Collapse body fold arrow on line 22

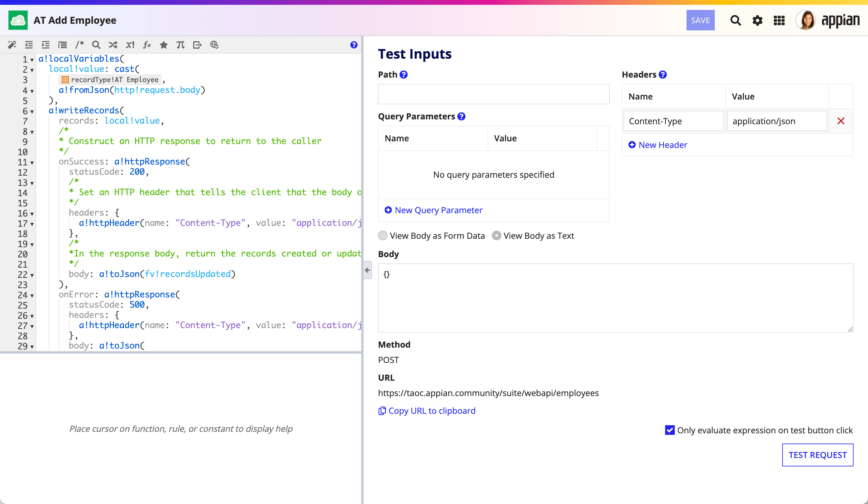32,275
